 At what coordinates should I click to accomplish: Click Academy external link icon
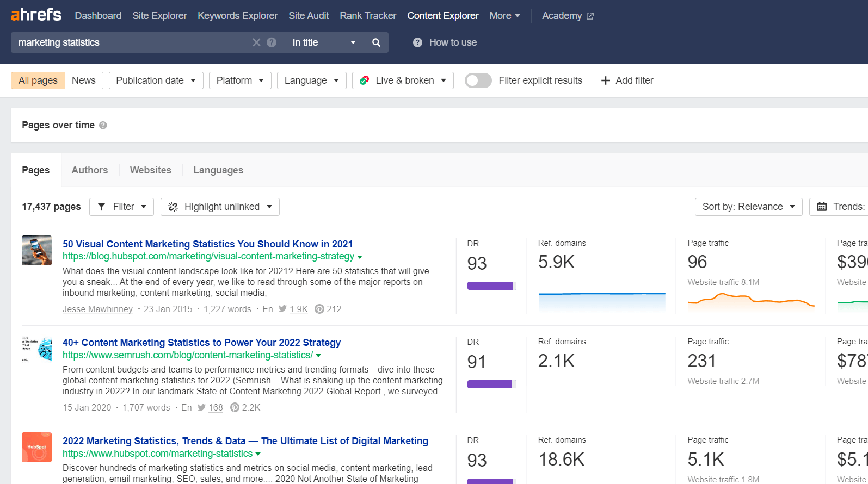[x=590, y=16]
